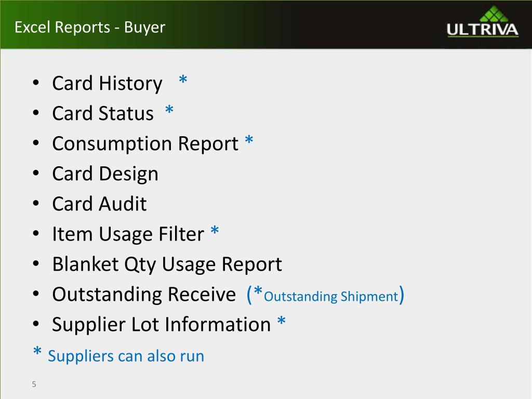Click the Outstanding Receive item
532x399 pixels.
click(144, 295)
